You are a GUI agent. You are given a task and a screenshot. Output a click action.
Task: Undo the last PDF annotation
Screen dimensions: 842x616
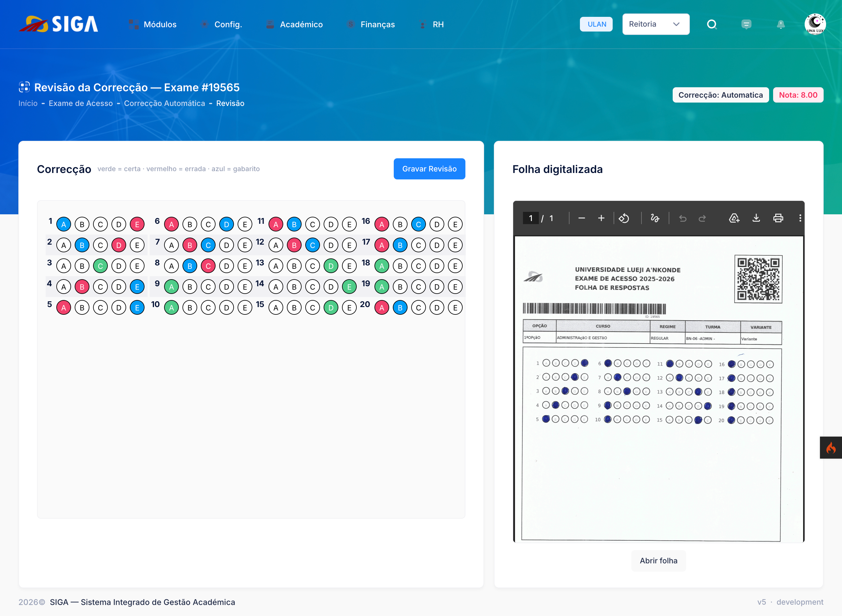click(682, 218)
